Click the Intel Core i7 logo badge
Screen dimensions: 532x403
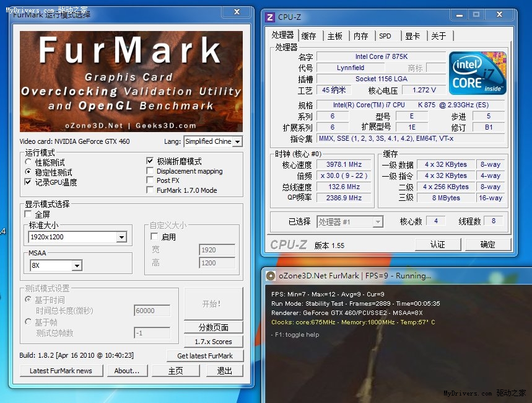pyautogui.click(x=477, y=74)
